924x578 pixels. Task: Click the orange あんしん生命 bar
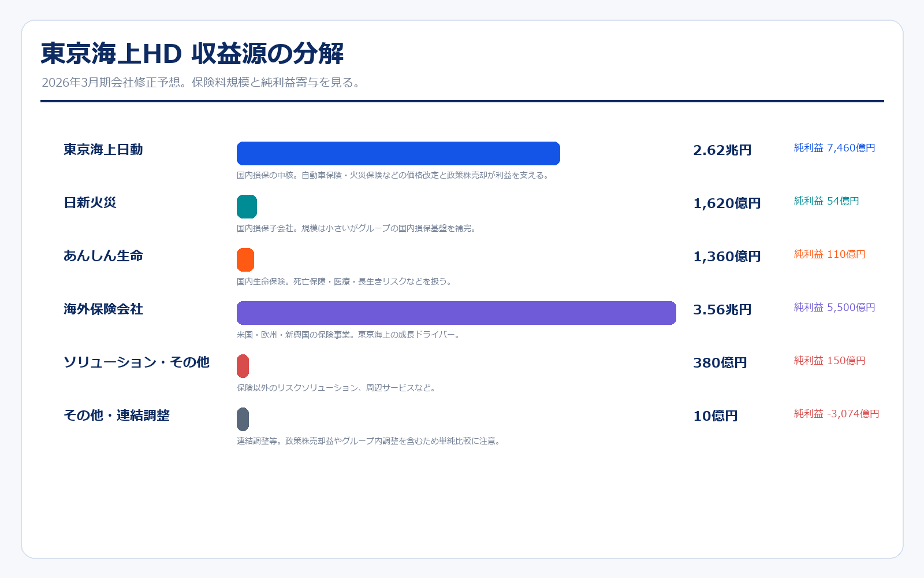click(x=245, y=260)
